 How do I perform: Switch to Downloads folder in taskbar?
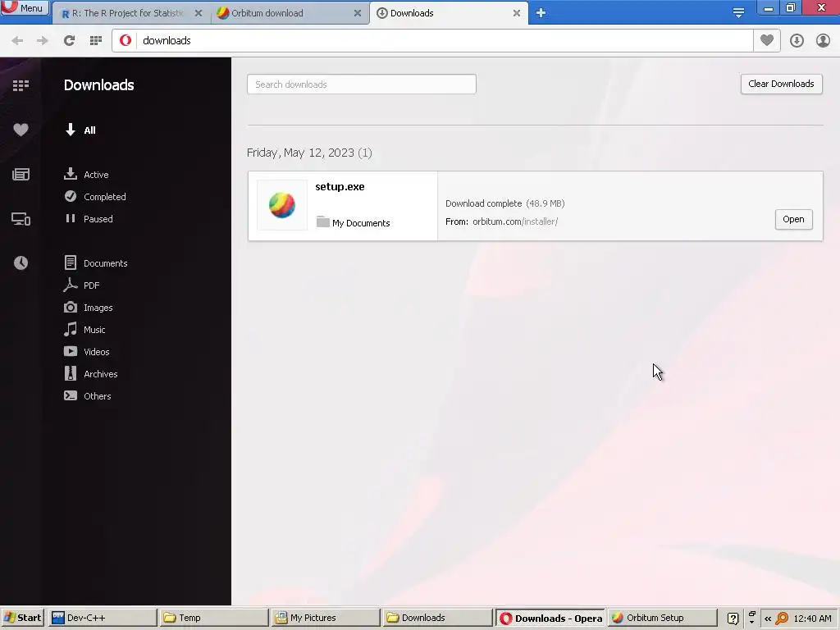coord(437,618)
